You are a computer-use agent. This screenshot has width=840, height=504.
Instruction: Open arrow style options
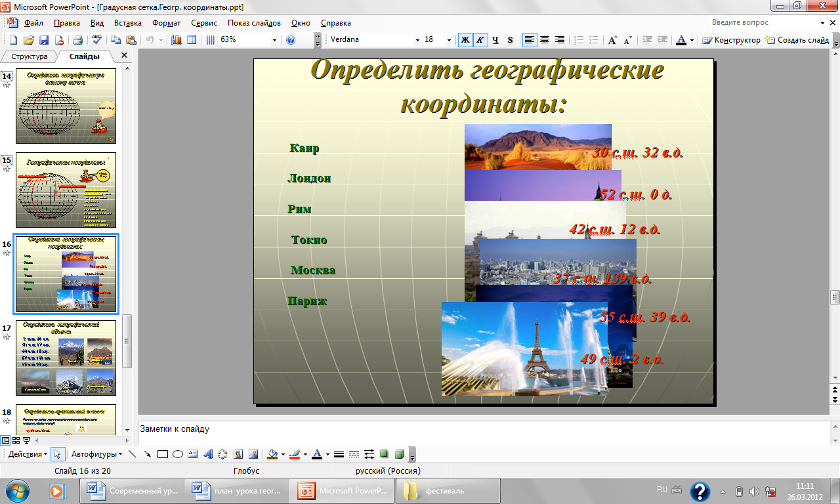369,454
